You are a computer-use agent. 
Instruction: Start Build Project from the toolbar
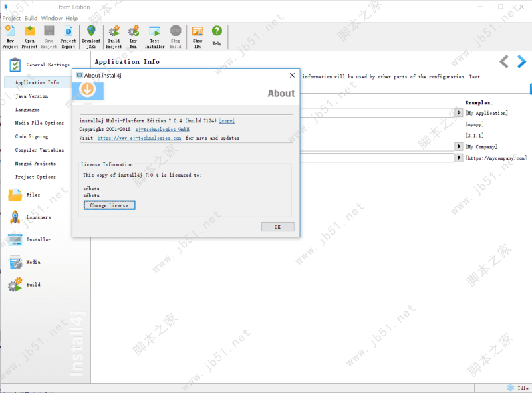coord(114,37)
